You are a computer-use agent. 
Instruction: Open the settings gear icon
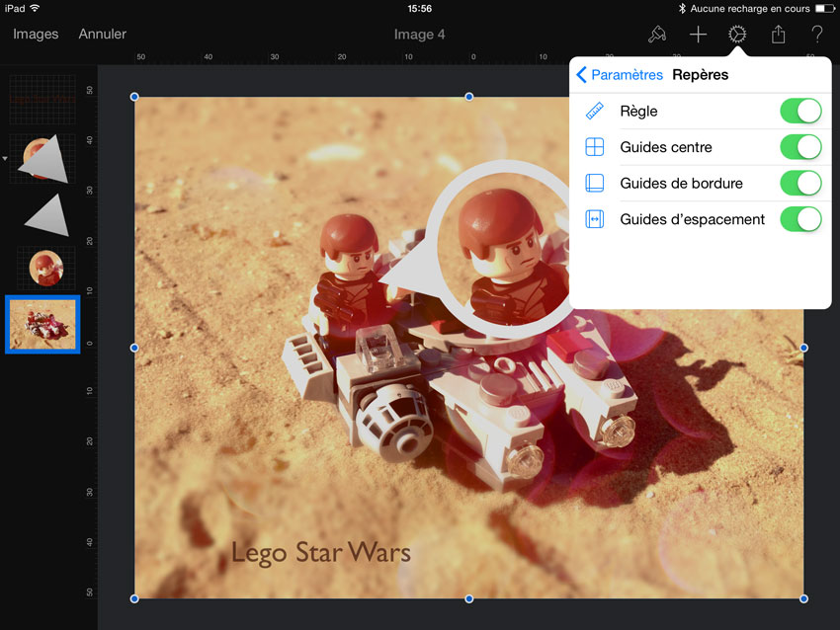pyautogui.click(x=737, y=35)
